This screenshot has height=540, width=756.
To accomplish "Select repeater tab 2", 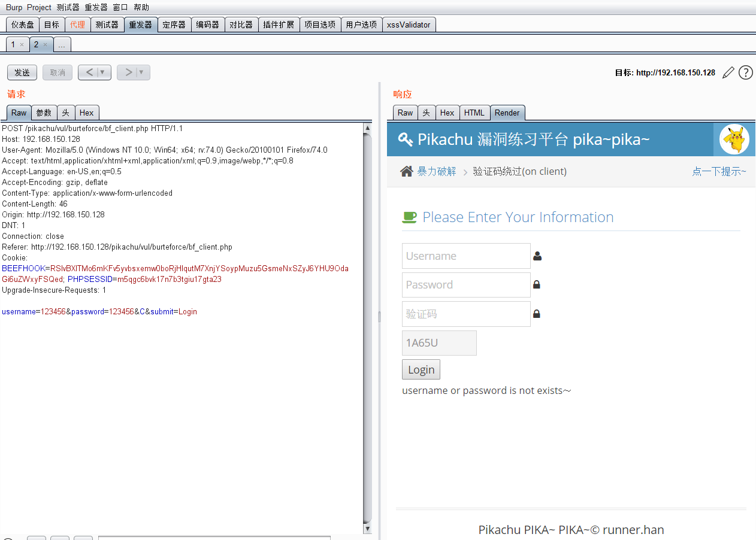I will (36, 45).
